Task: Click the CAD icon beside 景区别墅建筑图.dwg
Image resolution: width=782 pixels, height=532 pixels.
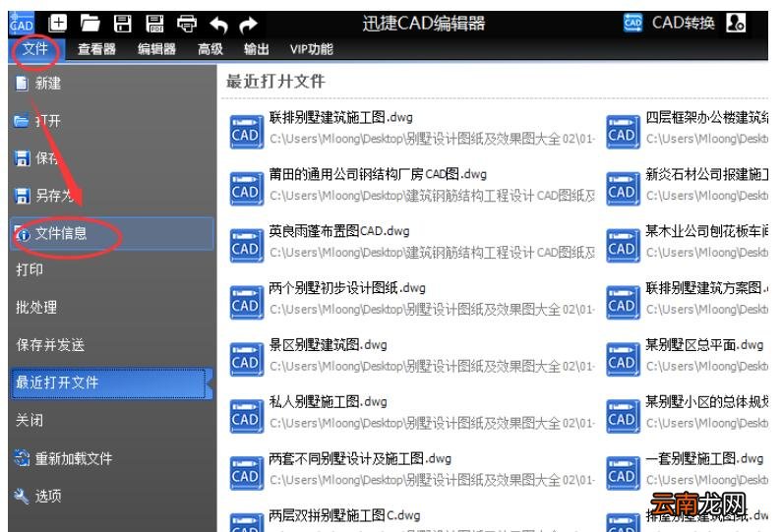Action: pyautogui.click(x=246, y=360)
